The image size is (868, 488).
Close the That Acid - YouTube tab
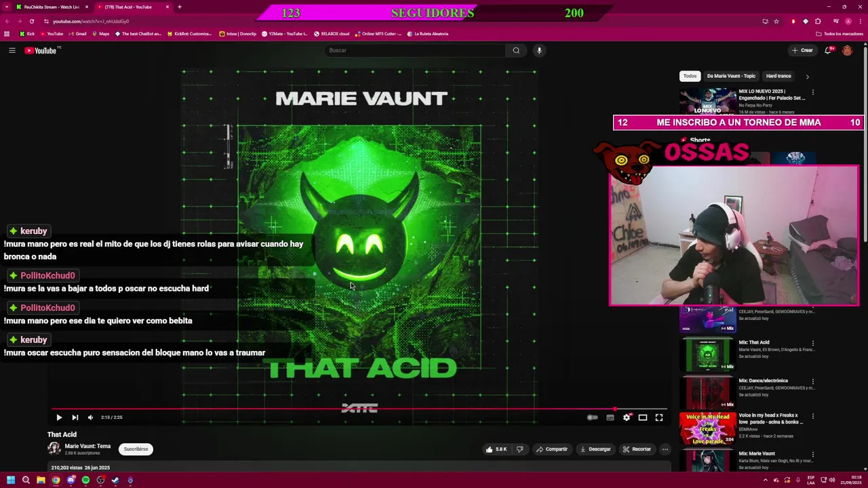click(x=167, y=7)
